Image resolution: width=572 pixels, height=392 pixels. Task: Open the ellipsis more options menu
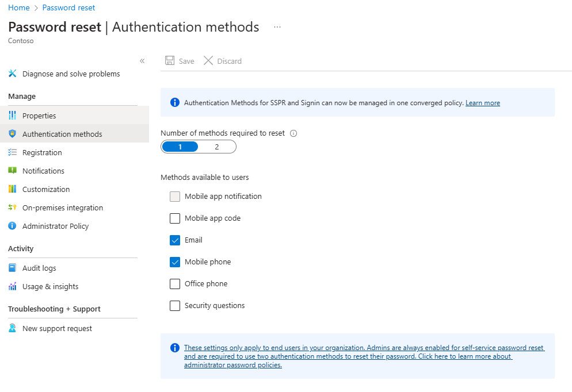point(277,27)
